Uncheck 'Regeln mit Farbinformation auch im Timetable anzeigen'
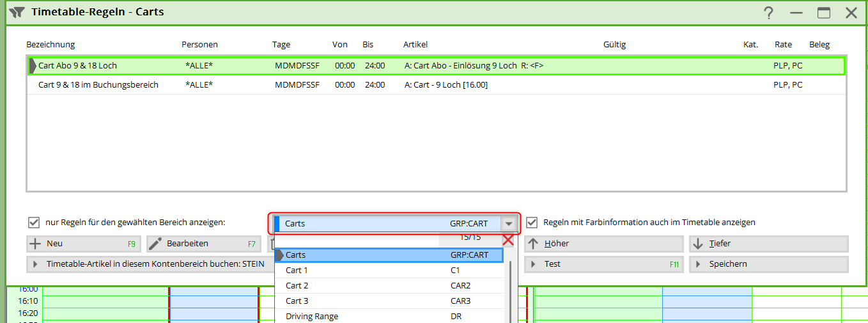 (x=532, y=223)
